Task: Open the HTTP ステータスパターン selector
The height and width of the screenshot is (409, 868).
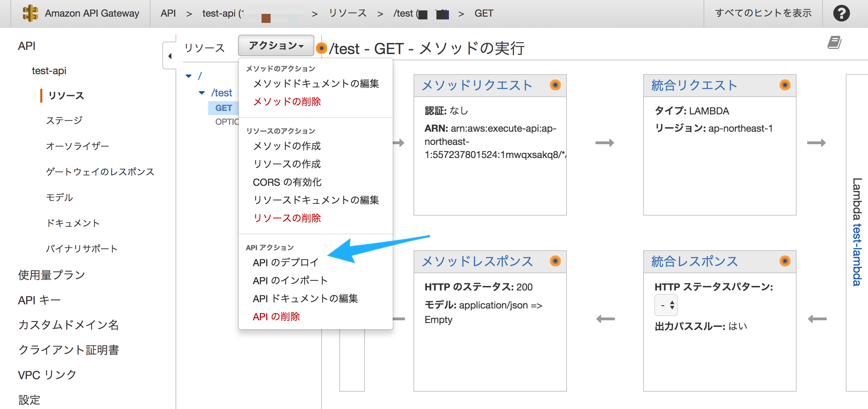Action: tap(666, 305)
